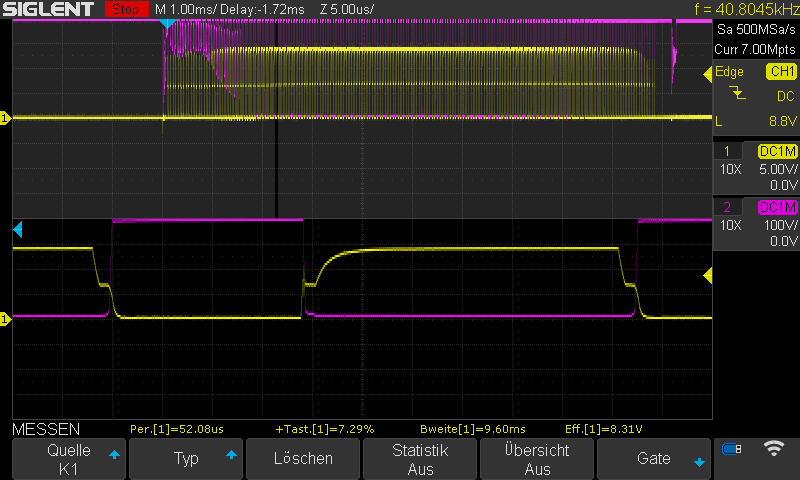Click channel 1 5.00V/ scale value
Image resolution: width=800 pixels, height=480 pixels.
778,169
